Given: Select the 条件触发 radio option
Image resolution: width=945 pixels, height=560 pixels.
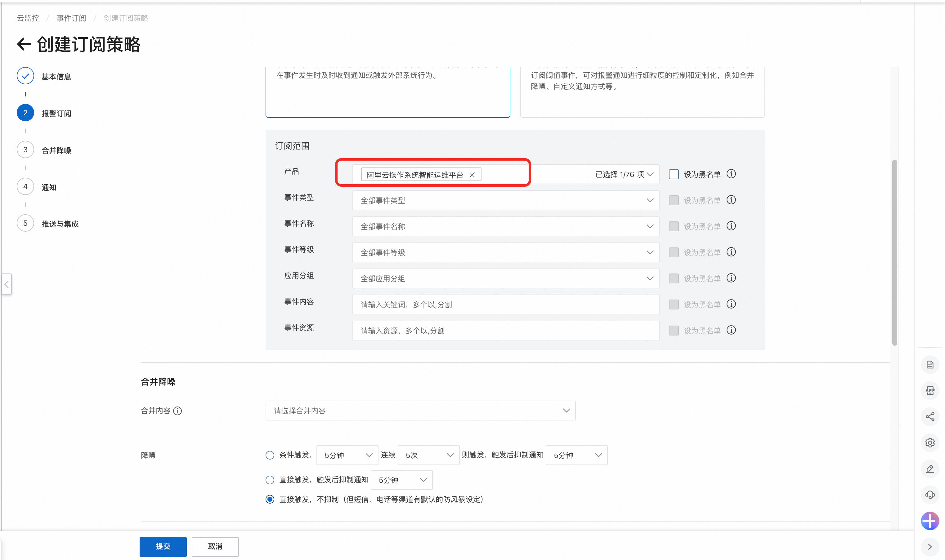Looking at the screenshot, I should click(270, 455).
